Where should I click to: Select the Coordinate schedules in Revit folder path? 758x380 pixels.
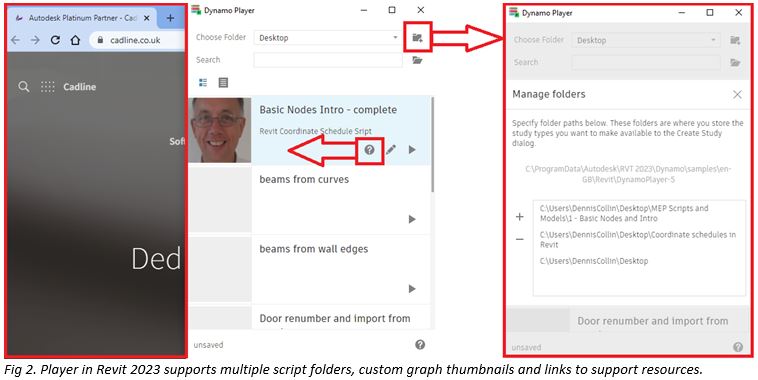[x=638, y=239]
